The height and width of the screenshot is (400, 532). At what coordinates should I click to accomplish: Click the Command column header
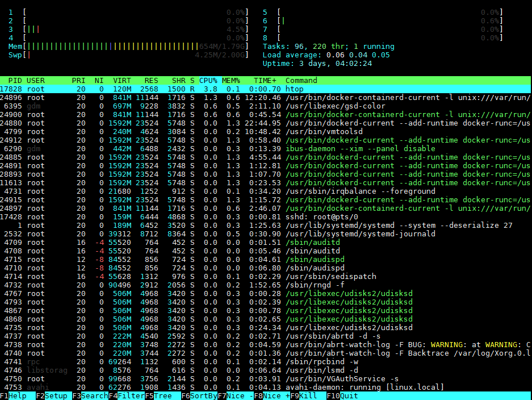coord(301,81)
